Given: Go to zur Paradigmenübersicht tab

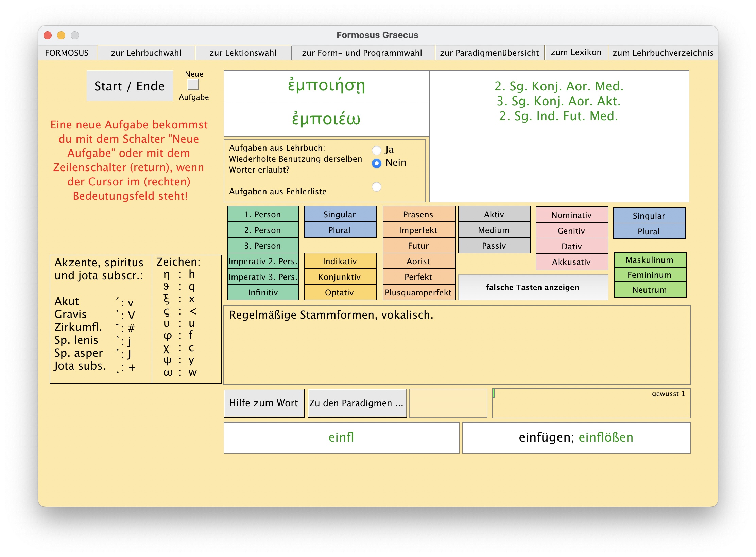Looking at the screenshot, I should pyautogui.click(x=489, y=53).
